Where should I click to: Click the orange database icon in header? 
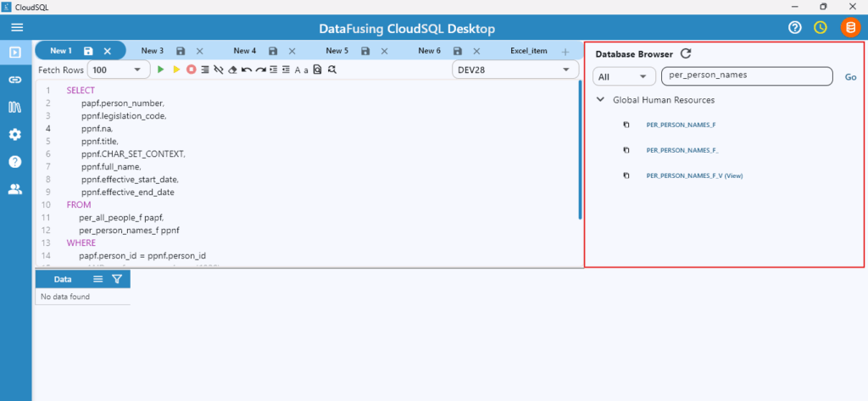click(850, 28)
